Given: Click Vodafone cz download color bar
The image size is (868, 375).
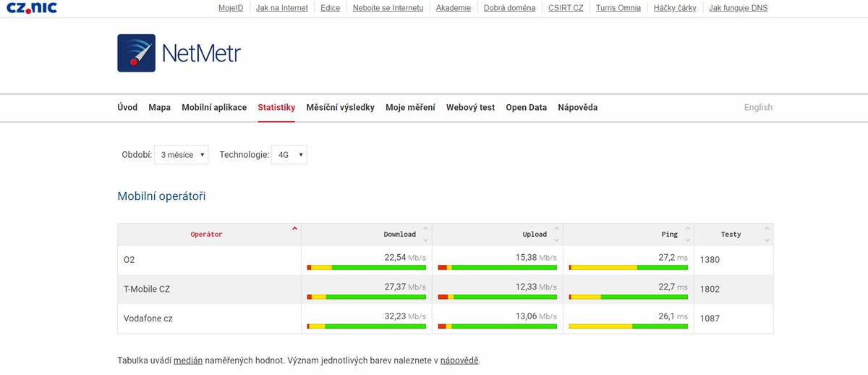Looking at the screenshot, I should [x=367, y=326].
